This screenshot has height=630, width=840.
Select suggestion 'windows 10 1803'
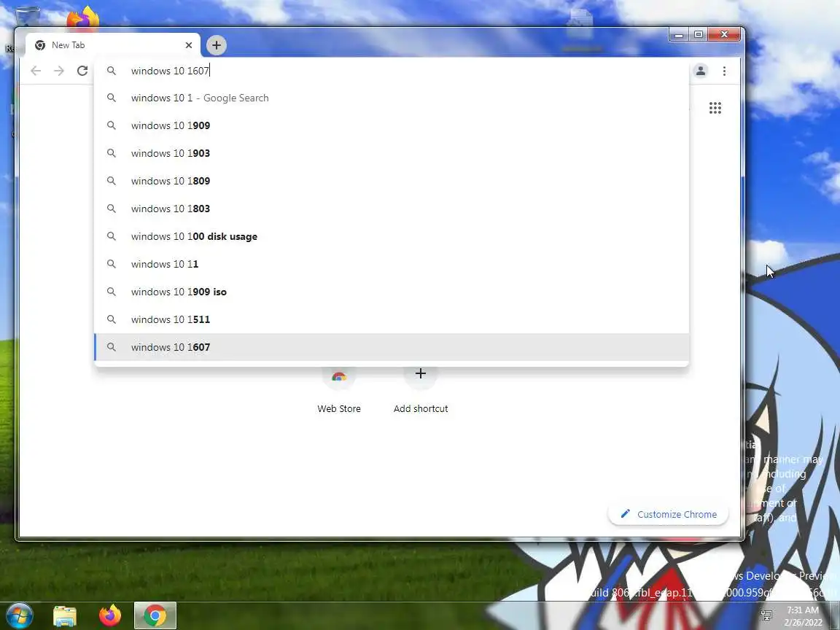click(391, 209)
